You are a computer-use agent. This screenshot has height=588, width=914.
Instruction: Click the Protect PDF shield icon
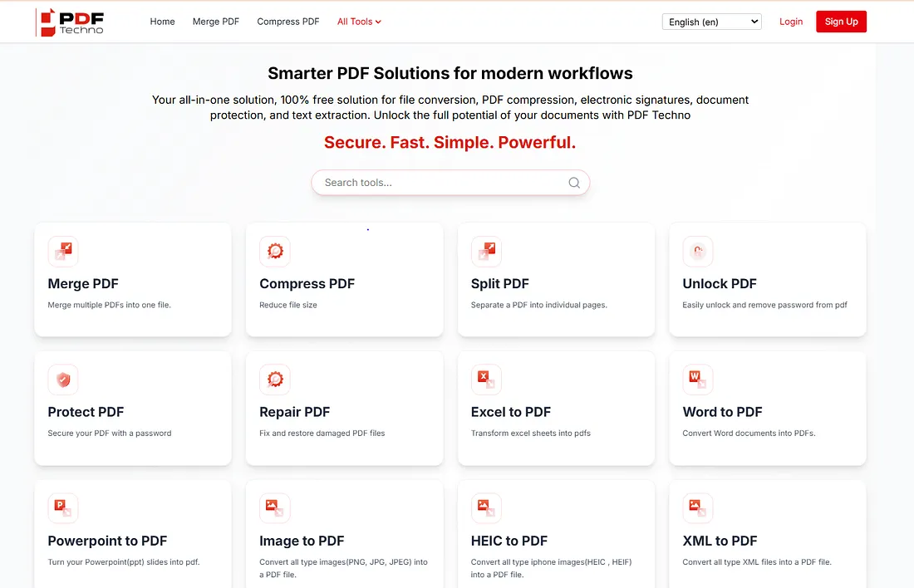63,380
